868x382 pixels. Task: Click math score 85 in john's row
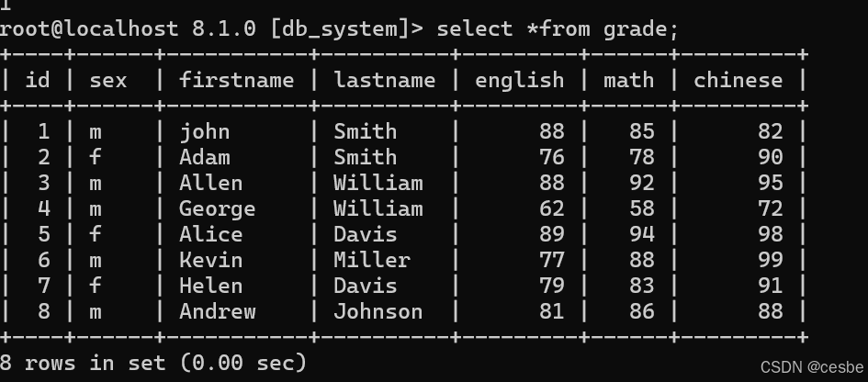coord(642,131)
